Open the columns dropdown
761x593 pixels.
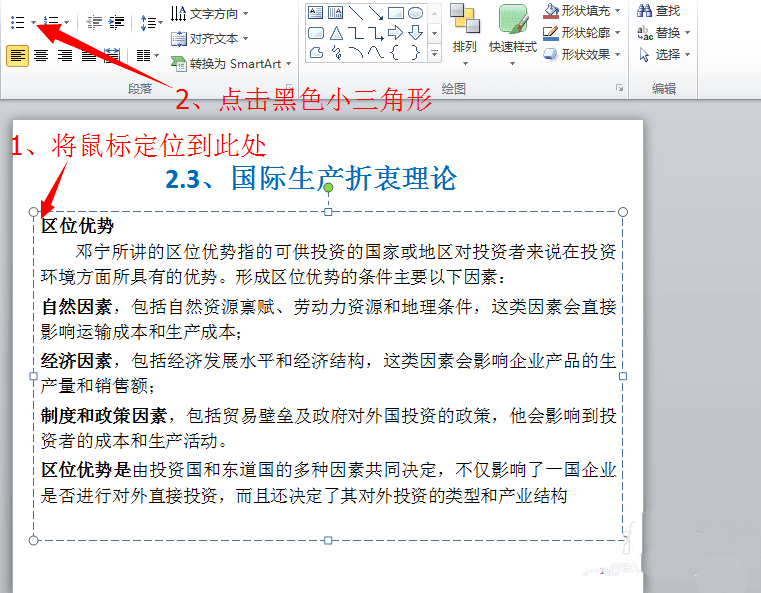tap(148, 55)
